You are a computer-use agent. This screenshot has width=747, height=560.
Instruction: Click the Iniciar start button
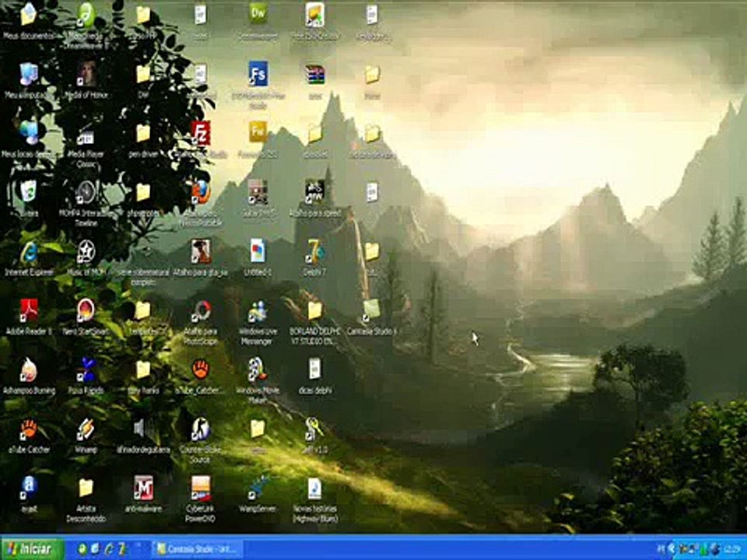(33, 548)
